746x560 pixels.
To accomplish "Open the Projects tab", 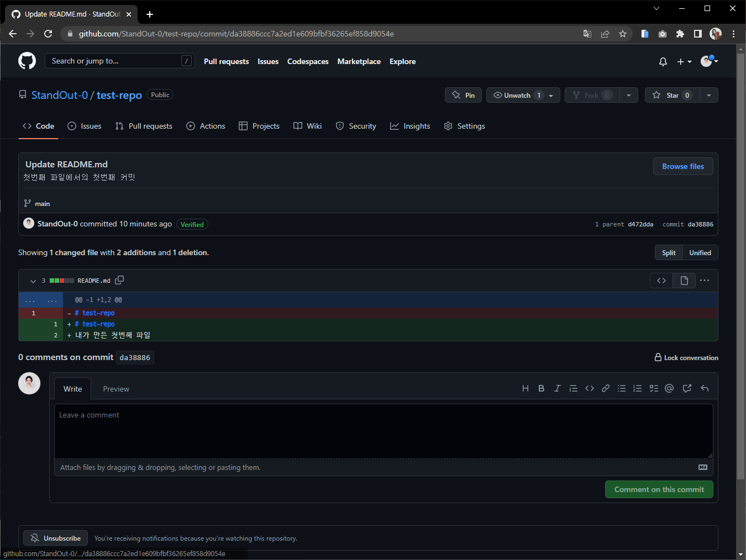I will [x=259, y=126].
